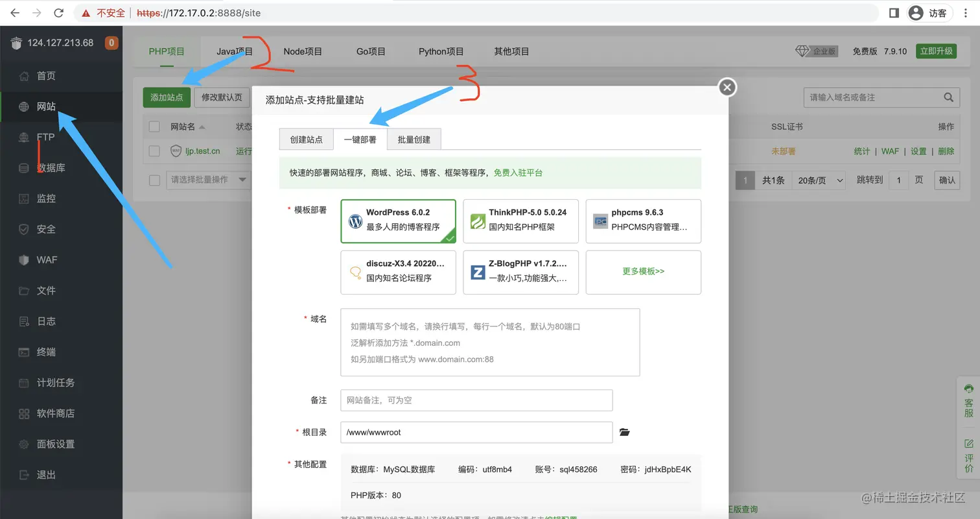Switch to the Python项目 tab

click(x=441, y=51)
